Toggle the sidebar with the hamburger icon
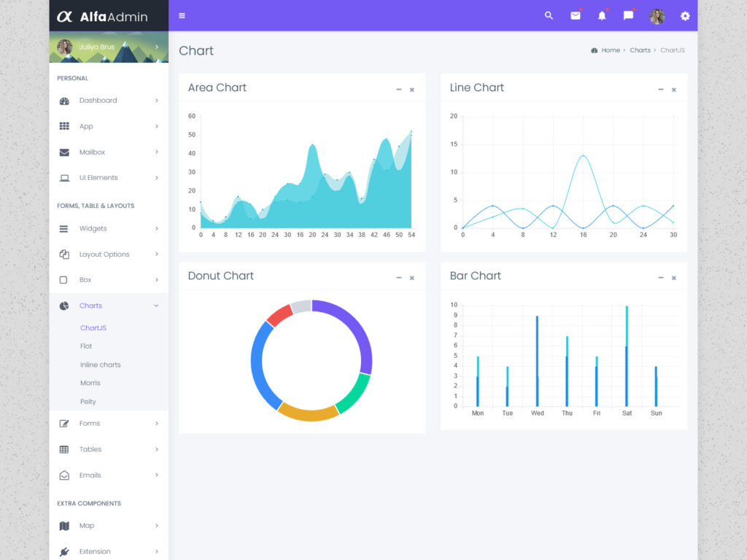 click(x=182, y=15)
